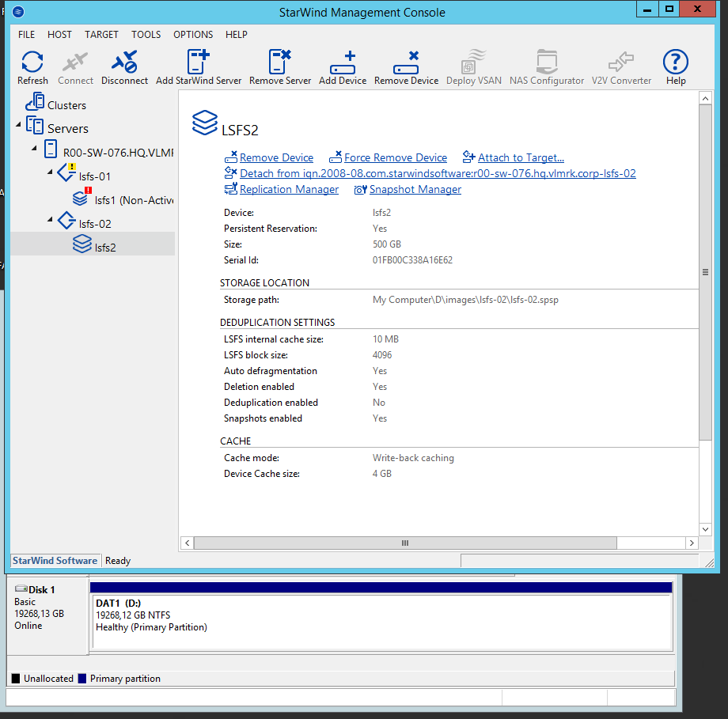Click the R00-SW-076 server icon
The width and height of the screenshot is (728, 719).
coord(51,149)
